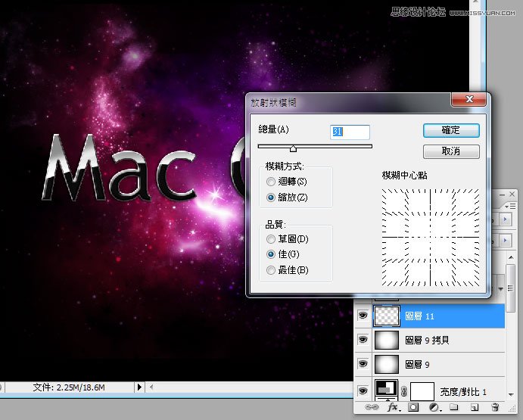Viewport: 523px width, 420px height.
Task: Close the 放射狀模糊 dialog
Action: (469, 99)
